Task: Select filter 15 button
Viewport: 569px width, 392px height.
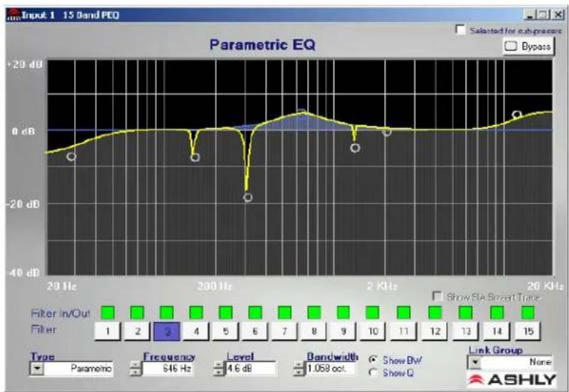Action: pyautogui.click(x=529, y=331)
